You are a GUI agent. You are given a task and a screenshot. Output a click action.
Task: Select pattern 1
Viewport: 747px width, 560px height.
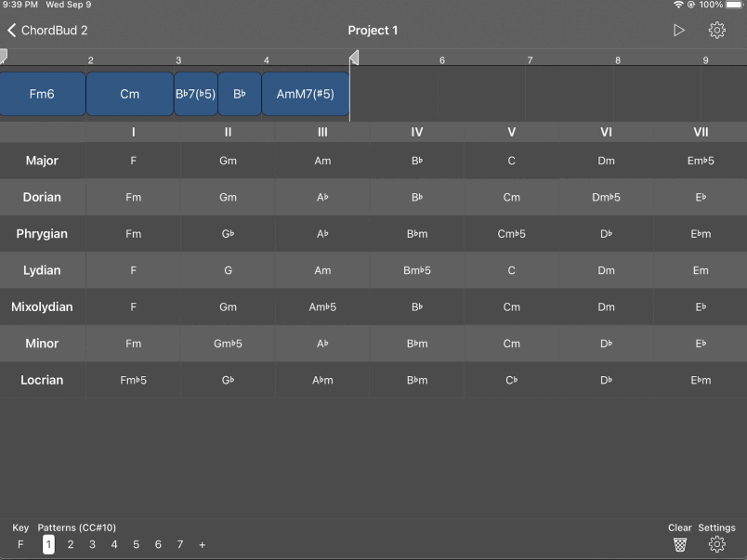[48, 545]
